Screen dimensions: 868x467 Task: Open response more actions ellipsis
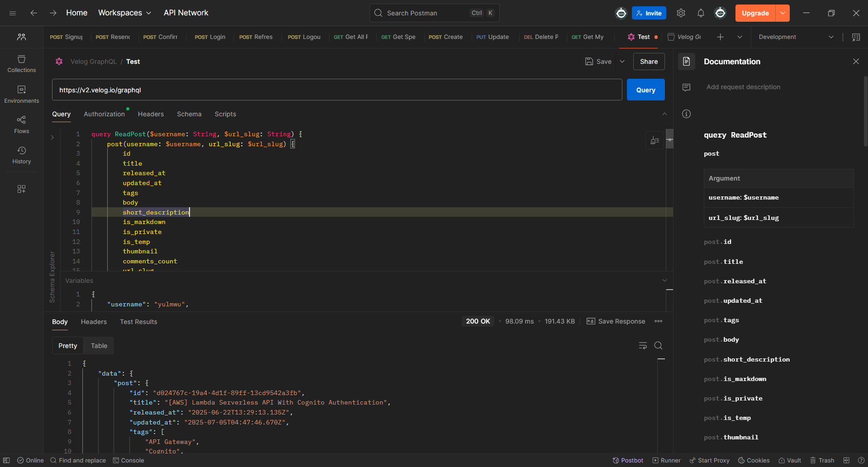(658, 321)
